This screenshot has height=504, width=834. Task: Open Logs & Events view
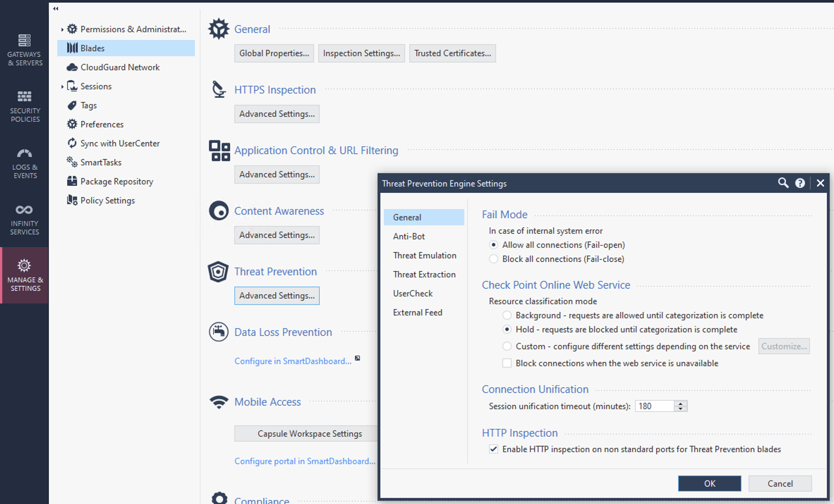[24, 162]
